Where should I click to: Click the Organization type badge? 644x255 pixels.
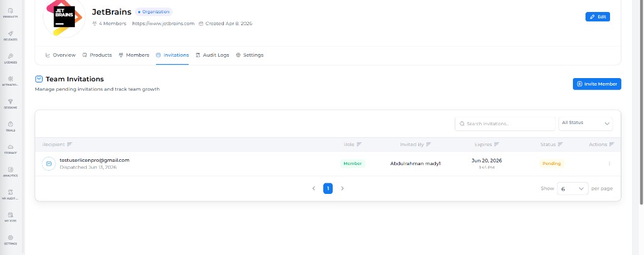pyautogui.click(x=153, y=12)
